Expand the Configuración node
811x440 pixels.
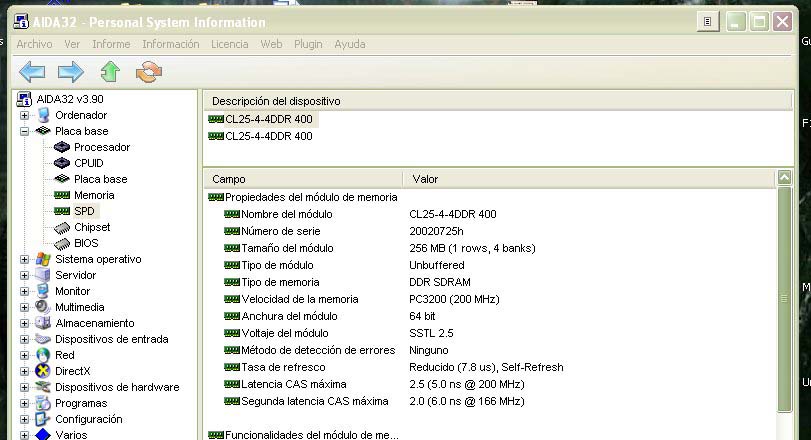click(24, 419)
